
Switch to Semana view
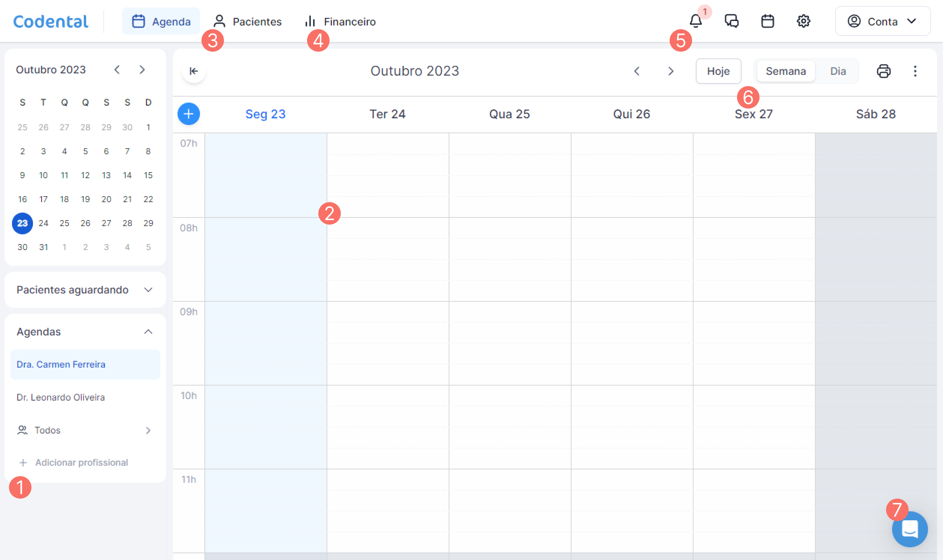786,71
